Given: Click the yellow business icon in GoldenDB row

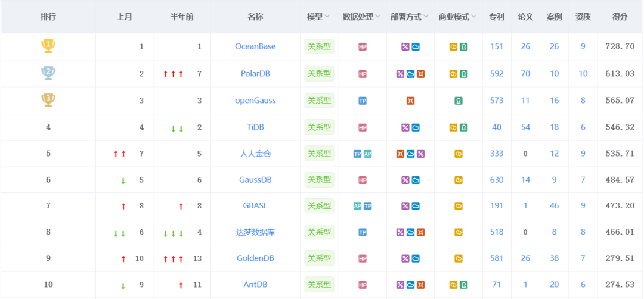Looking at the screenshot, I should point(459,258).
